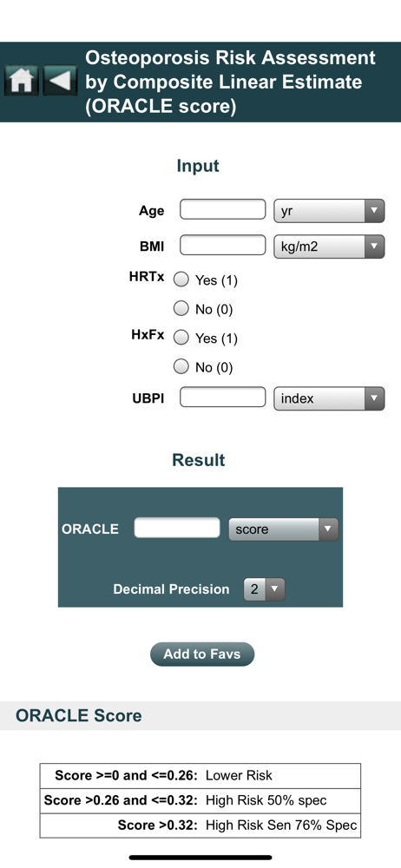Go to the home screen icon
Viewport: 401px width, 868px height.
[x=22, y=82]
